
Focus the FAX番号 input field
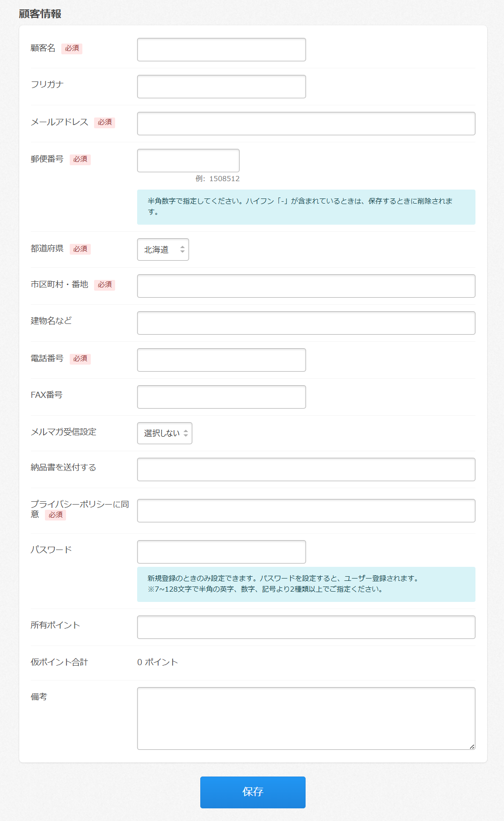tap(221, 397)
